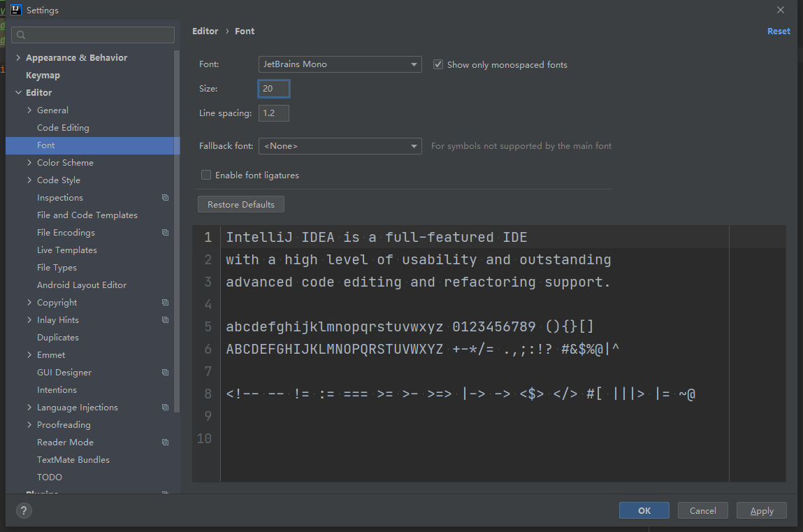Viewport: 803px width, 532px height.
Task: Select the Font settings page
Action: click(93, 145)
